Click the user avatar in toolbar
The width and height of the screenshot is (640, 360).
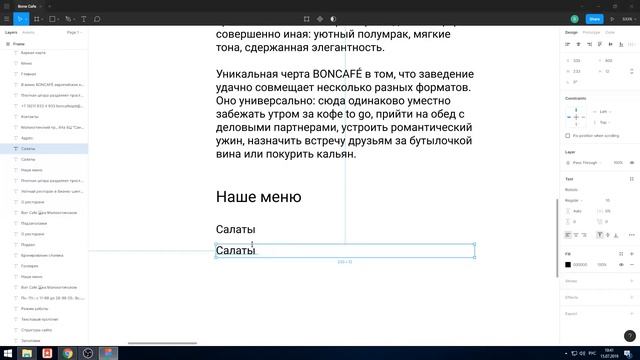pos(574,19)
